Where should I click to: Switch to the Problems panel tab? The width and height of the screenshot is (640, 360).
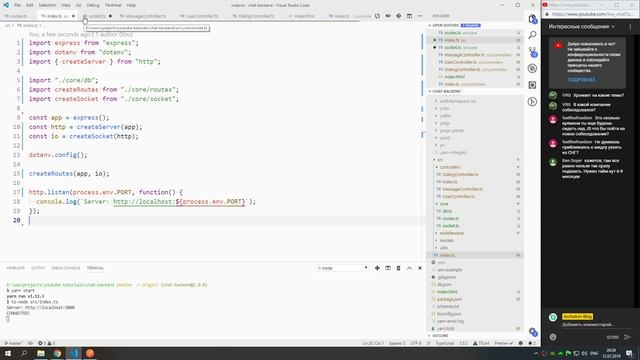click(x=16, y=268)
